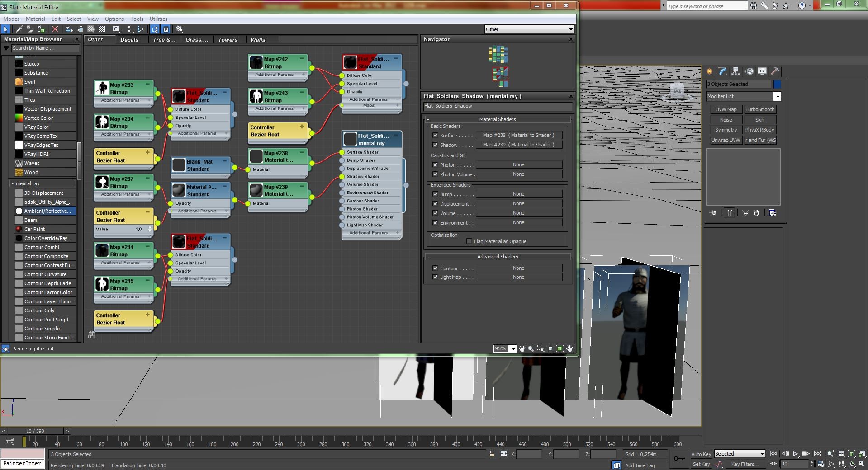
Task: Go to the end frame
Action: [818, 454]
